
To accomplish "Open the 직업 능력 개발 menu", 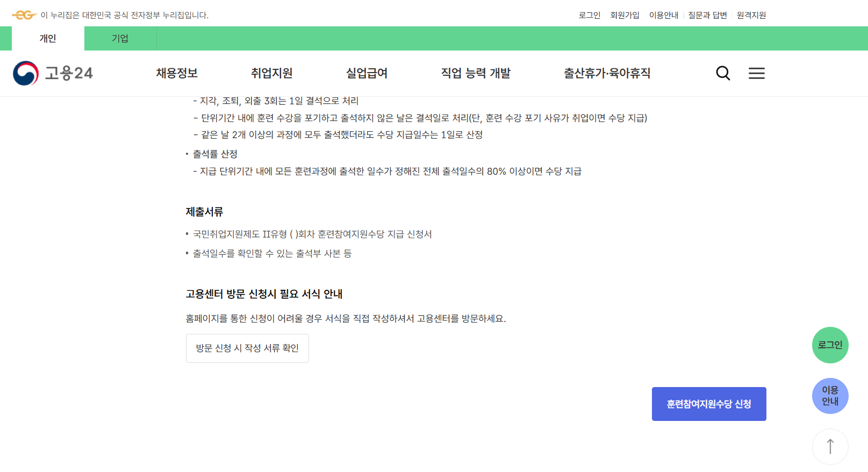I will (x=476, y=73).
